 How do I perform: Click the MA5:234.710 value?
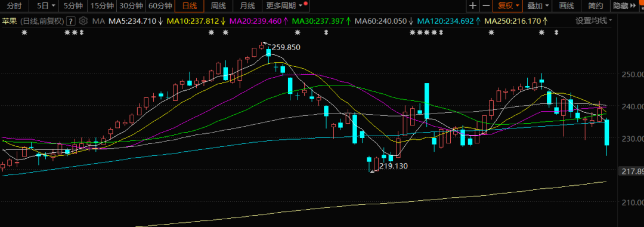pos(132,21)
